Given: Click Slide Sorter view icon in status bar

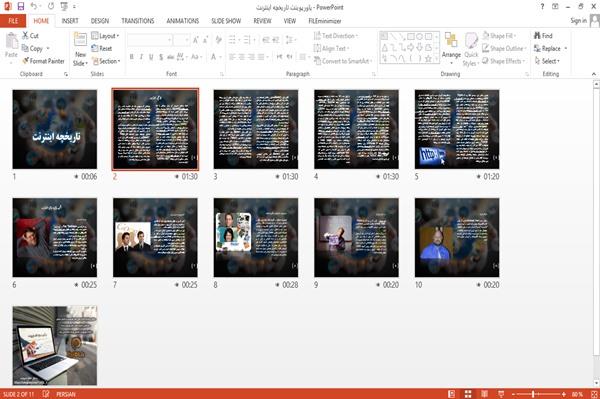Looking at the screenshot, I should click(x=468, y=394).
